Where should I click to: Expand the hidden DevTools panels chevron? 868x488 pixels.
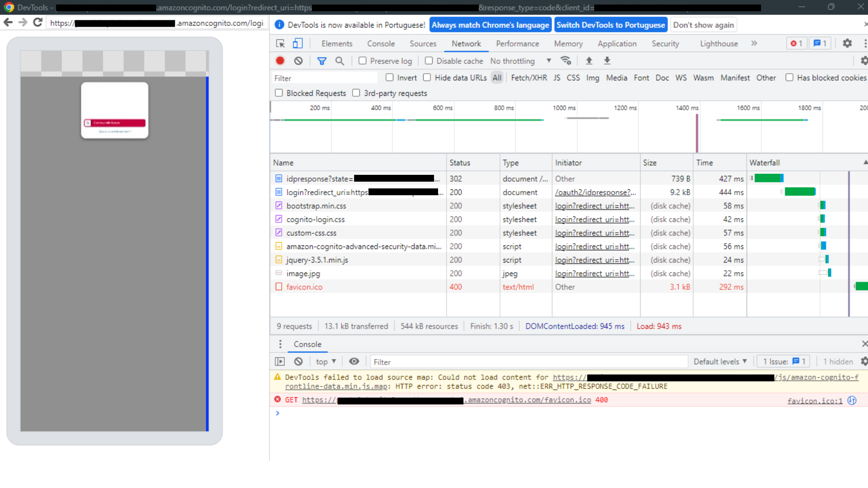754,43
